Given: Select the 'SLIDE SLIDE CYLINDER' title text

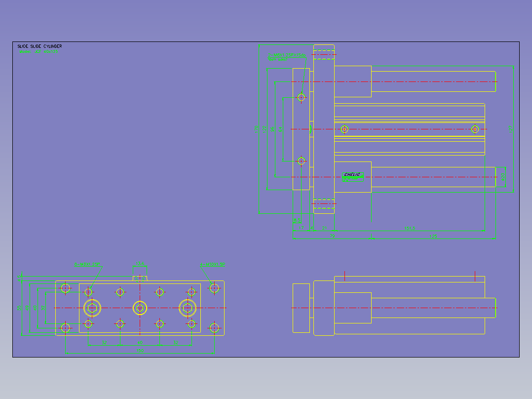Looking at the screenshot, I should pyautogui.click(x=39, y=46).
